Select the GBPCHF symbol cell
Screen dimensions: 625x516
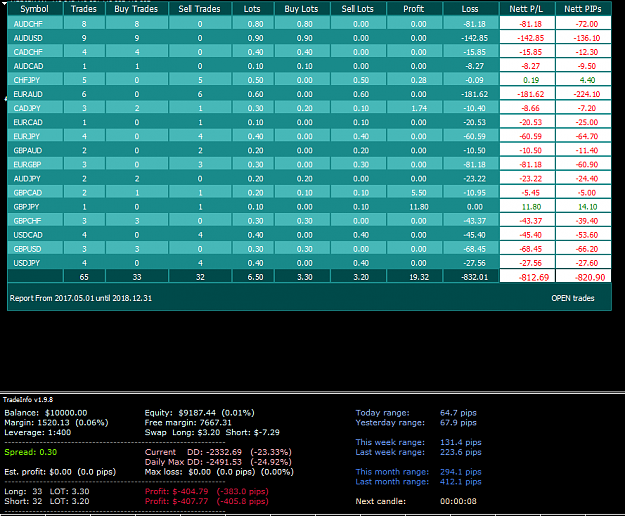point(35,221)
